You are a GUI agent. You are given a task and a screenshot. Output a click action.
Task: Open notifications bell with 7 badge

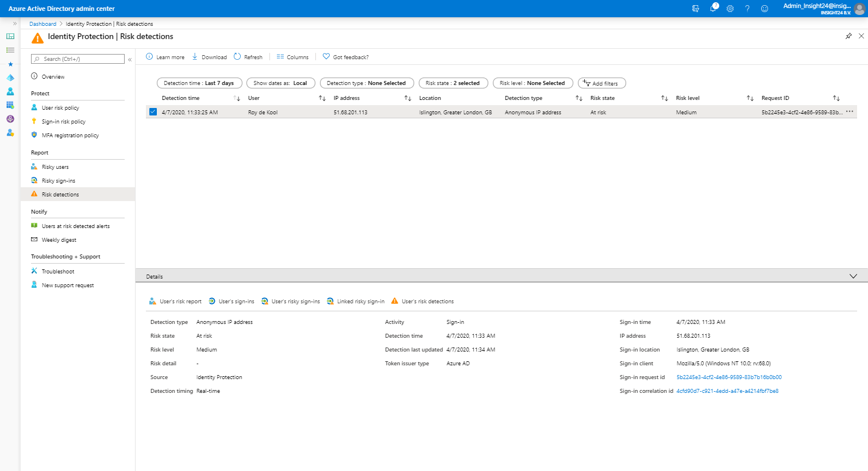click(713, 8)
